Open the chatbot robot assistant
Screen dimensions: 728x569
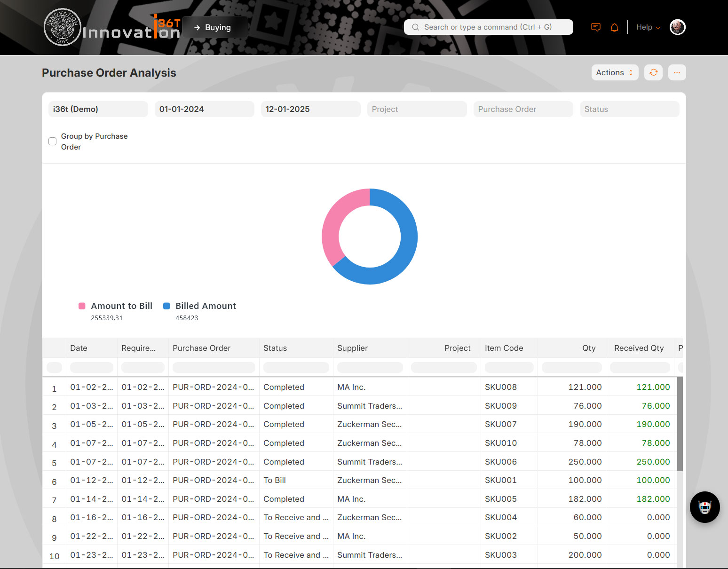pos(704,507)
